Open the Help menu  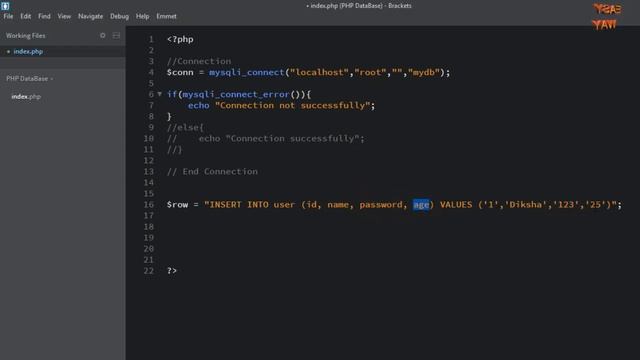tap(142, 16)
